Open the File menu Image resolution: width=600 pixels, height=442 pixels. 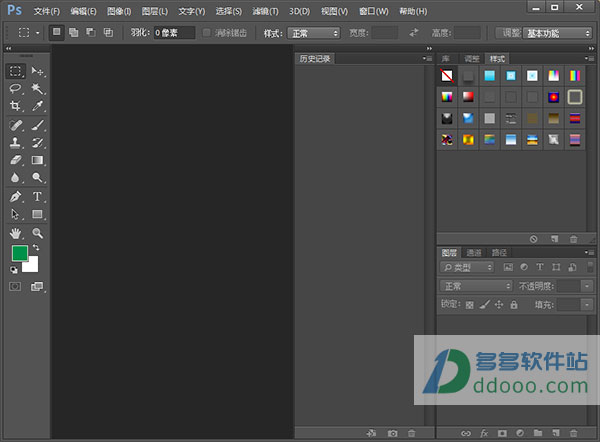pyautogui.click(x=47, y=11)
